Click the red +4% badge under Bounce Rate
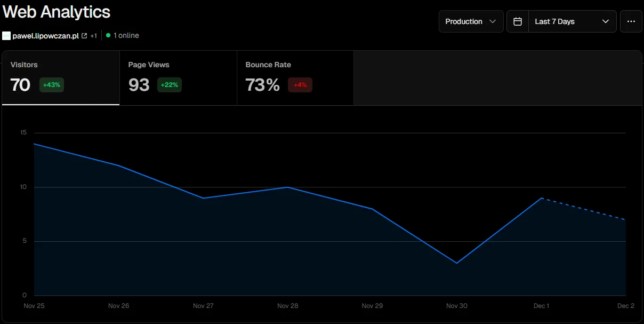This screenshot has width=644, height=324. (300, 85)
